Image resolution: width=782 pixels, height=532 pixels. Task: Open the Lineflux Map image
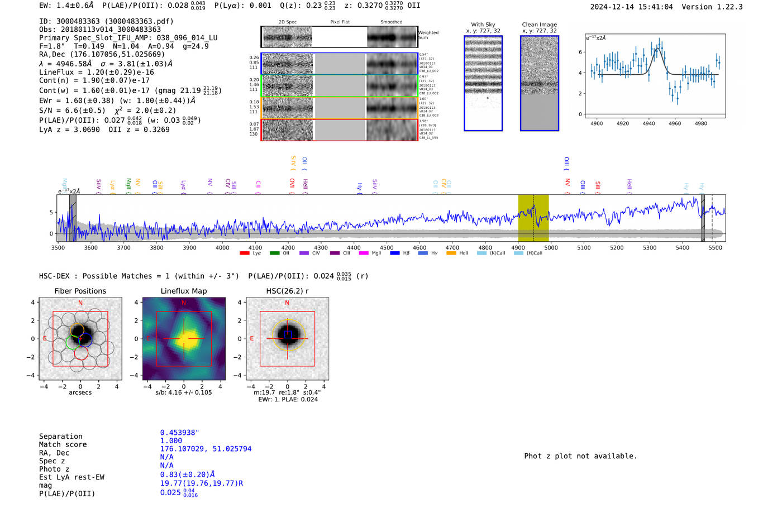pos(184,339)
